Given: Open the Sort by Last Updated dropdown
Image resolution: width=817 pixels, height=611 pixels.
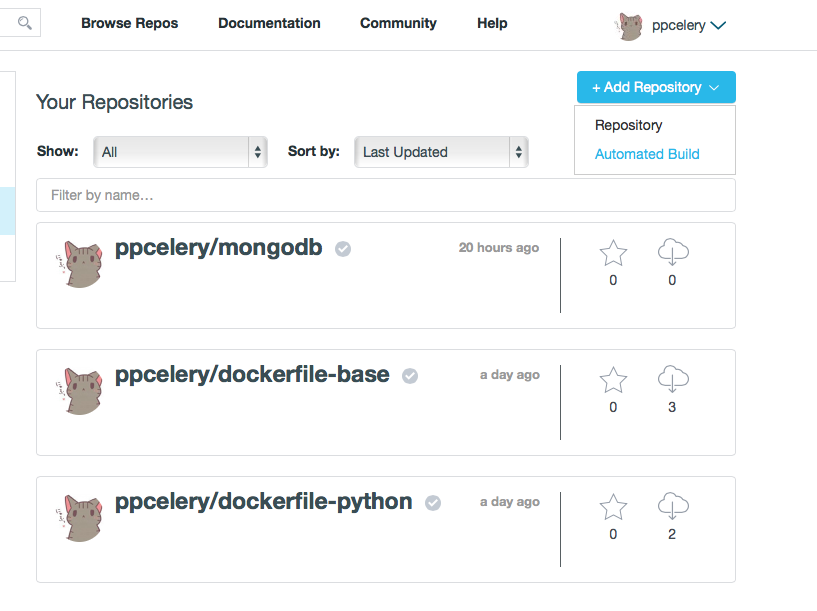Looking at the screenshot, I should coord(440,152).
